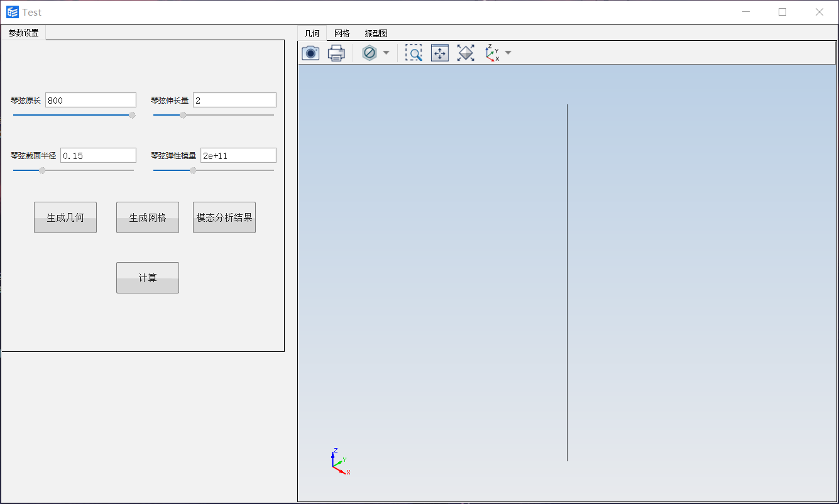Click the 琴弦伸长量 input field showing 2
839x504 pixels.
[234, 100]
